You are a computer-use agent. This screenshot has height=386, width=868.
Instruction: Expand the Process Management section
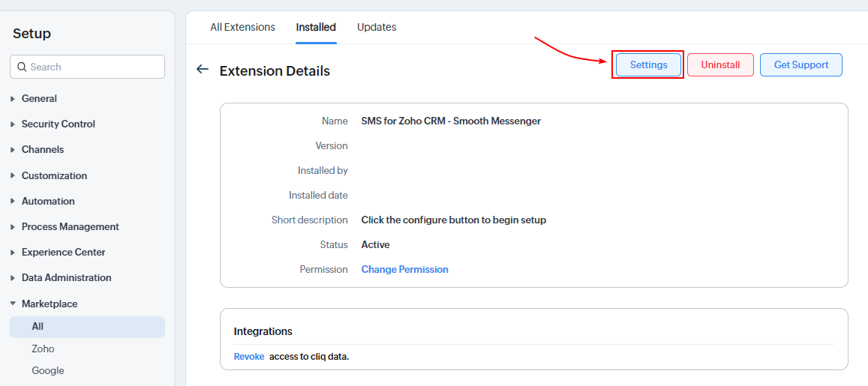tap(65, 227)
